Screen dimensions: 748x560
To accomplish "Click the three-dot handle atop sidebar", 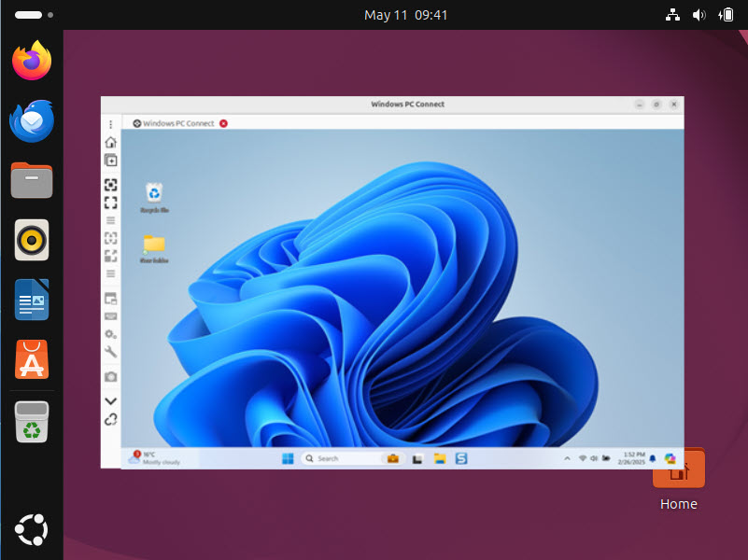I will pos(111,124).
